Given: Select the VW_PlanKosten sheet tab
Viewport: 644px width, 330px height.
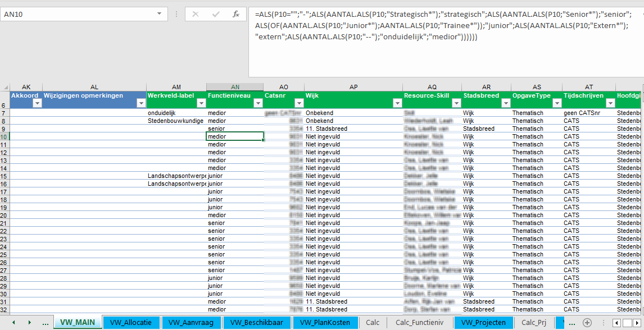Looking at the screenshot, I should coord(325,323).
